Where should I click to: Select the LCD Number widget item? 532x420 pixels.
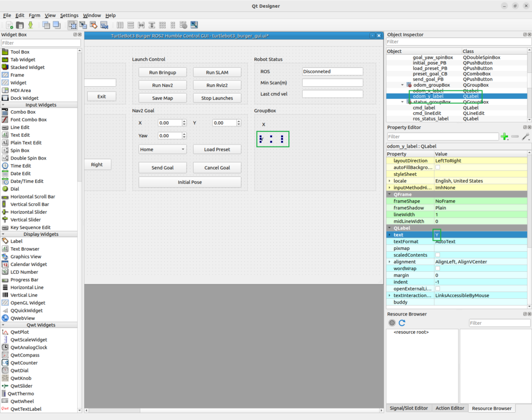click(x=24, y=272)
